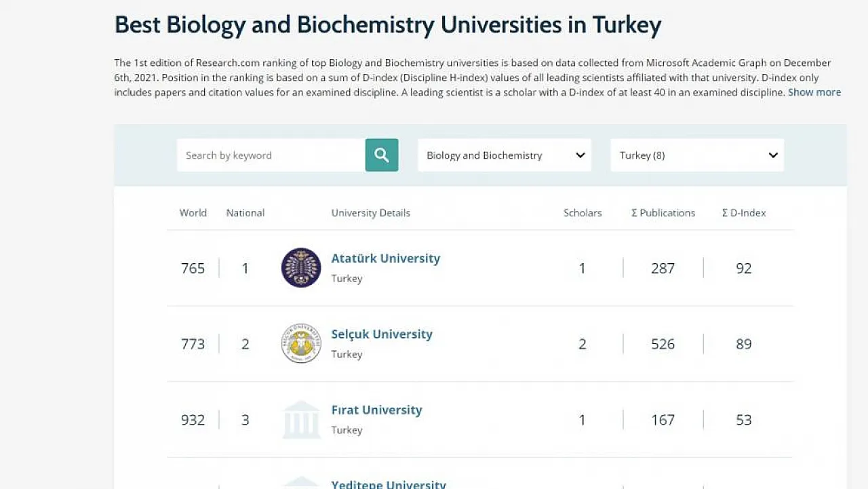This screenshot has height=489, width=868.
Task: Click Fırat University placeholder building icon
Action: coord(301,419)
